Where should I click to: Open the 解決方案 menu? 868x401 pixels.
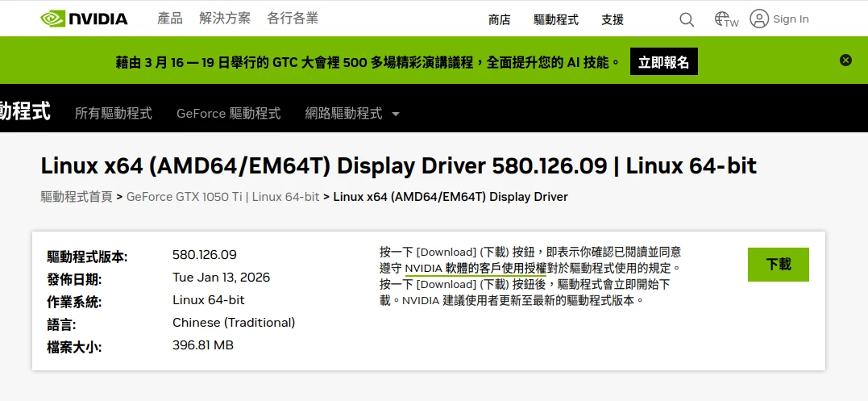coord(225,18)
